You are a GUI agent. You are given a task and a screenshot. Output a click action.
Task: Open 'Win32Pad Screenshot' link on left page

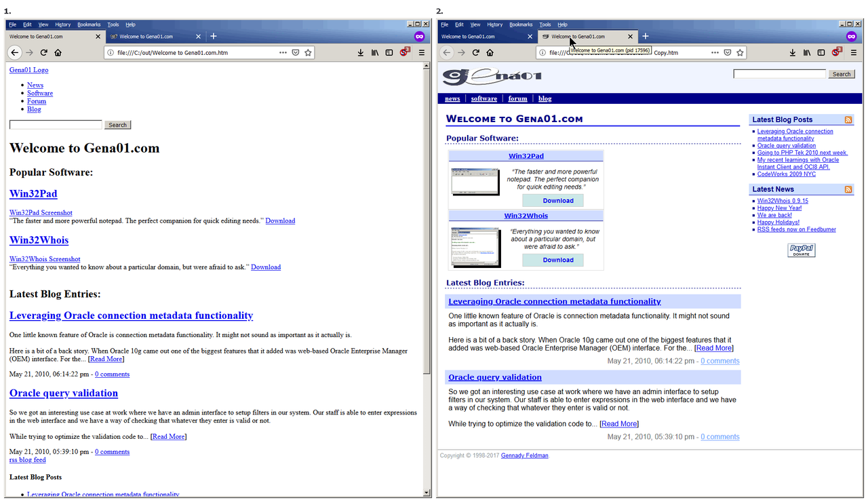41,213
